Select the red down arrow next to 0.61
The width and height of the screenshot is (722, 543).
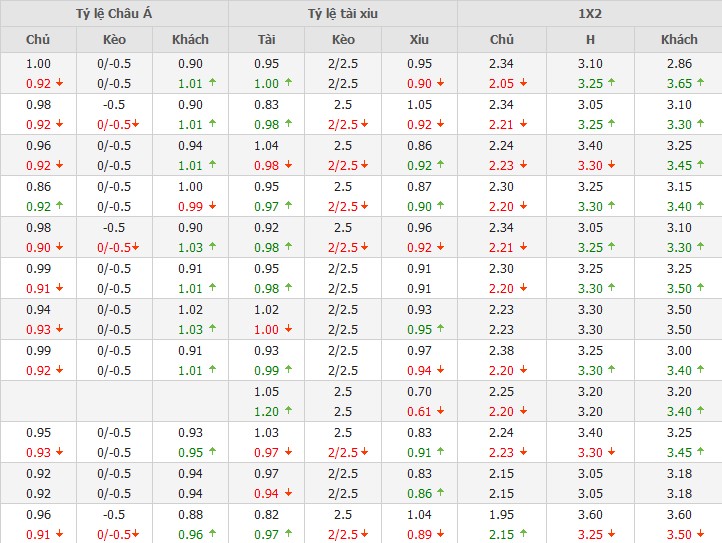[439, 412]
